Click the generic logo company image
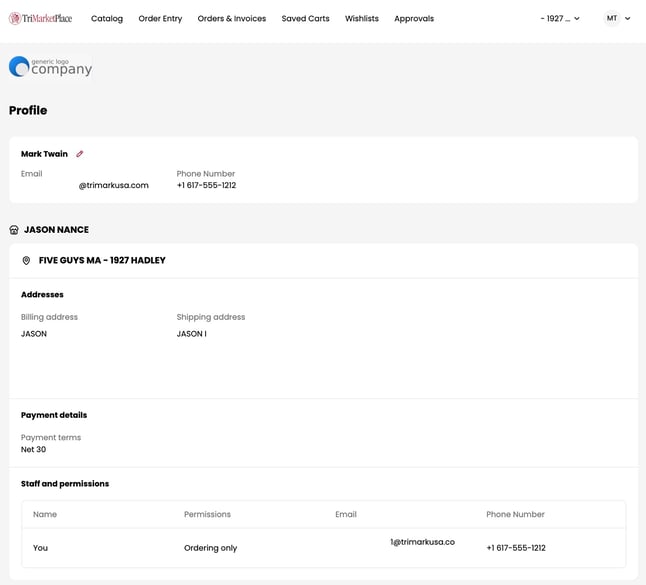Screen dimensions: 646x585 click(x=50, y=67)
